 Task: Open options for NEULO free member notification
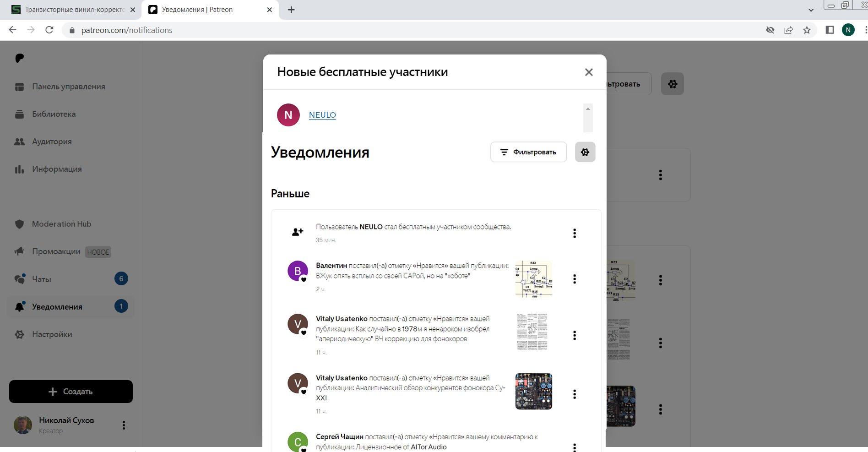[x=575, y=233]
